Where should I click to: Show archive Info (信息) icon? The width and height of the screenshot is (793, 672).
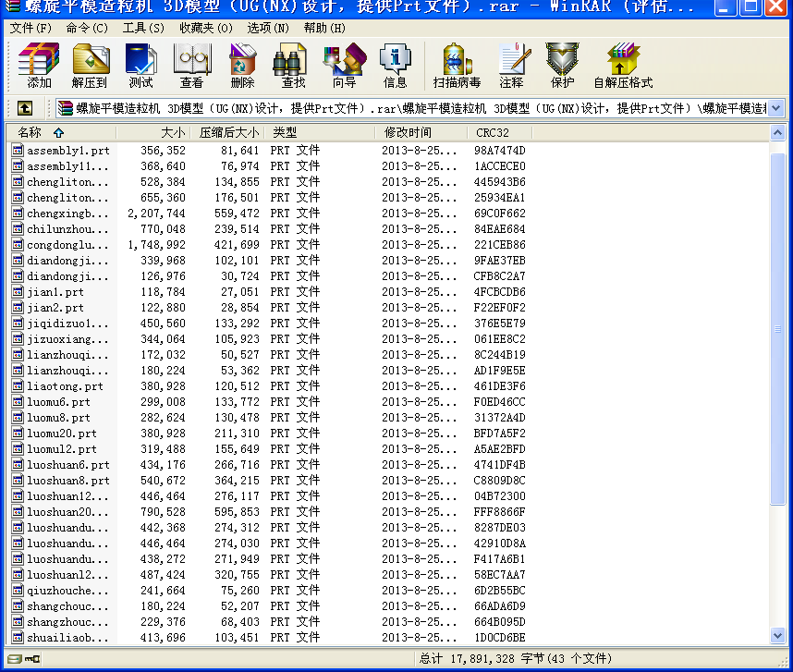pyautogui.click(x=395, y=66)
